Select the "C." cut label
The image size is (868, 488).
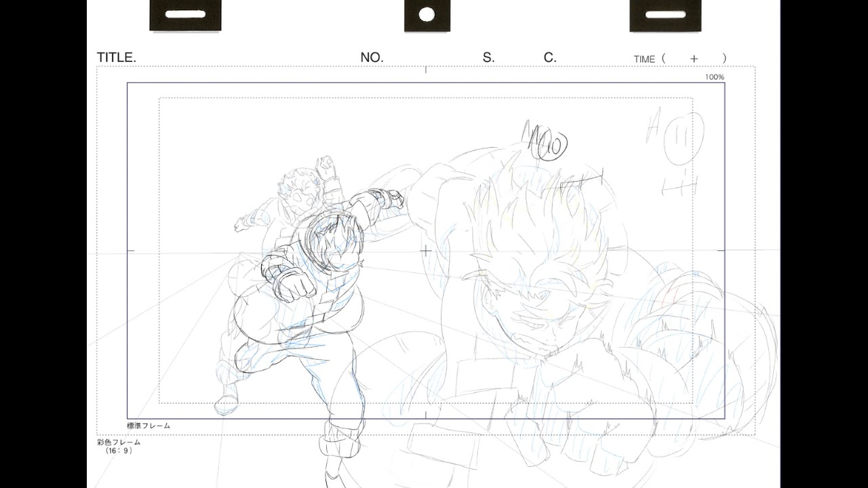(550, 58)
